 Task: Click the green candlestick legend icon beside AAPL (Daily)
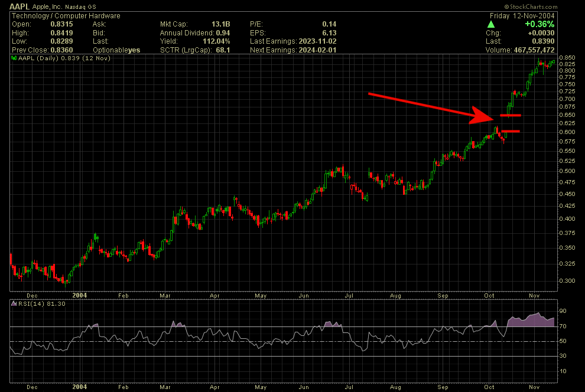pos(14,58)
